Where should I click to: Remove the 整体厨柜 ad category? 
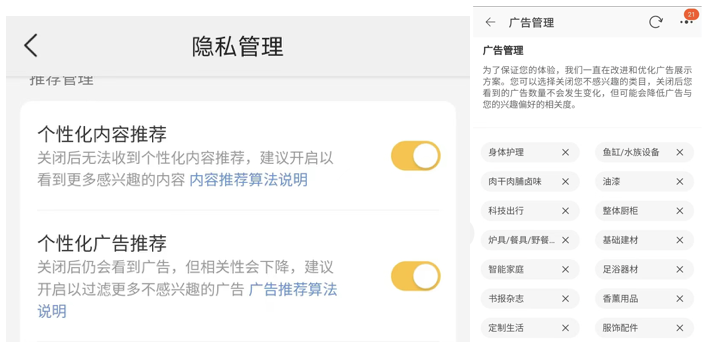coord(680,211)
